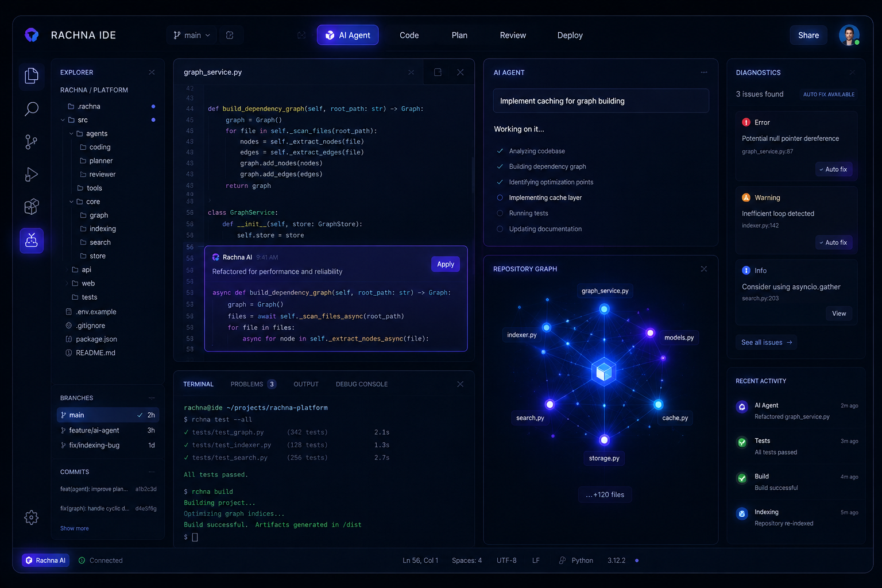
Task: Open AI Agent panel more options
Action: tap(704, 72)
